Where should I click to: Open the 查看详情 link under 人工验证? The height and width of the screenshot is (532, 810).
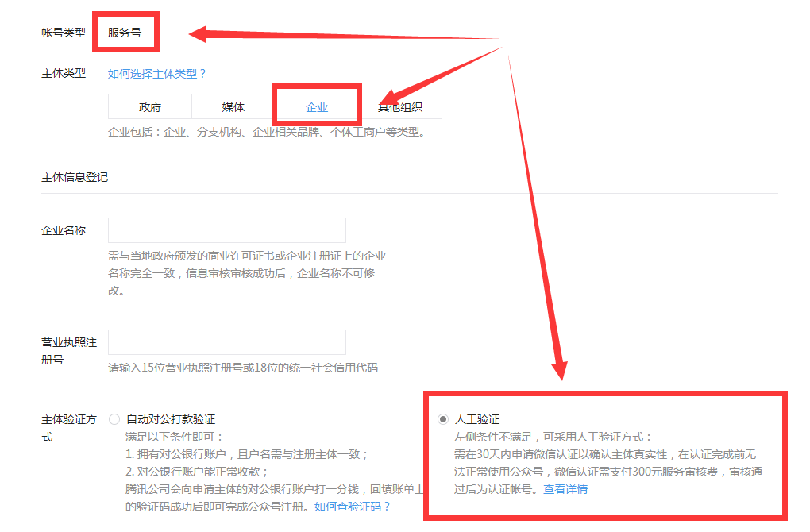565,489
